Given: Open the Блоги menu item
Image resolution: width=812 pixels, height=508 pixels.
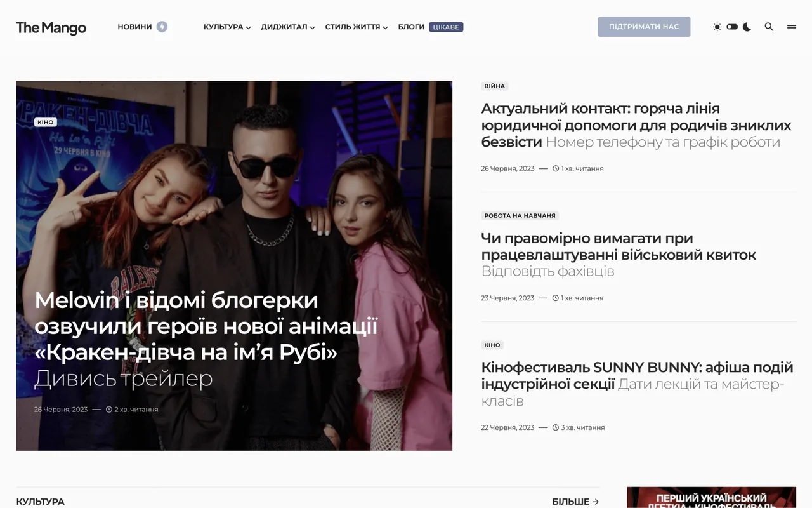Looking at the screenshot, I should (411, 27).
